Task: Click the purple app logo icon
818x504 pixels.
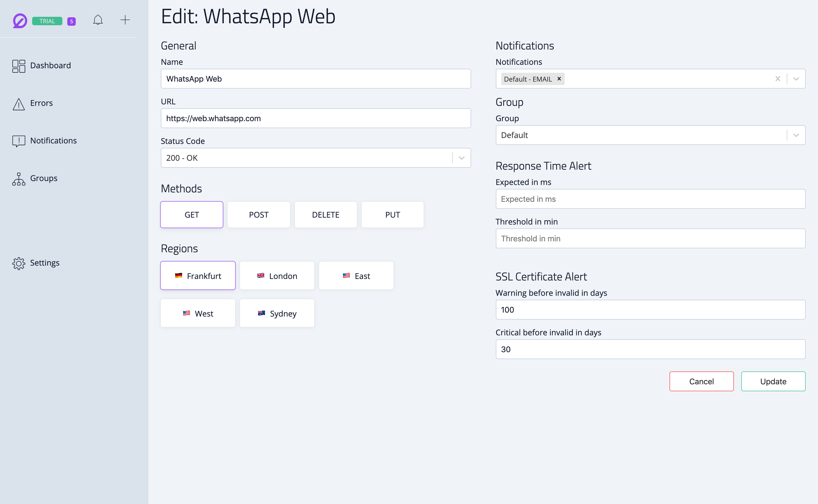Action: pyautogui.click(x=20, y=21)
